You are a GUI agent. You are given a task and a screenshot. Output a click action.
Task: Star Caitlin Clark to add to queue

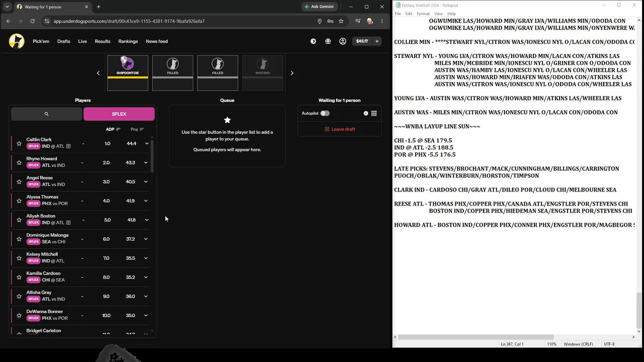click(19, 143)
